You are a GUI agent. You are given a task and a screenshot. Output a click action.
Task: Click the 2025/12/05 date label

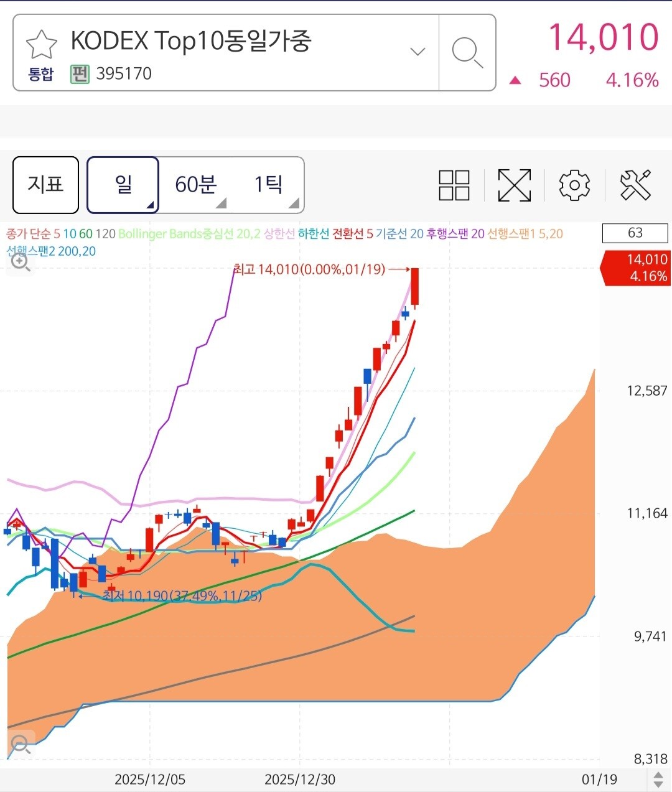pos(150,780)
